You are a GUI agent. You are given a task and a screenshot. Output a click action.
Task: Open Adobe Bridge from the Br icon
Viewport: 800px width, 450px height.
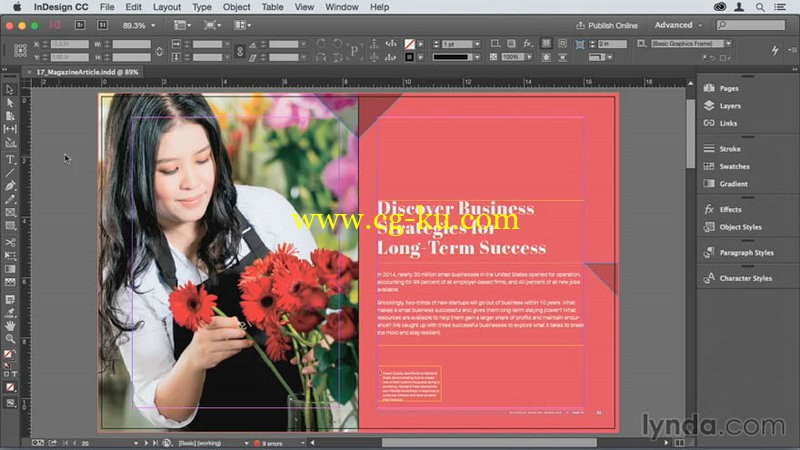point(80,25)
